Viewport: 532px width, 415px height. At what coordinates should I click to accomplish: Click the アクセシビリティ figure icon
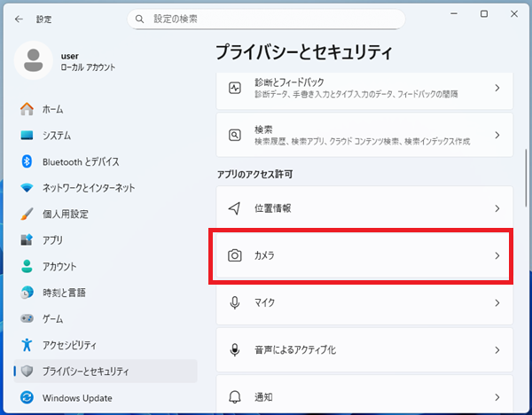tap(27, 345)
